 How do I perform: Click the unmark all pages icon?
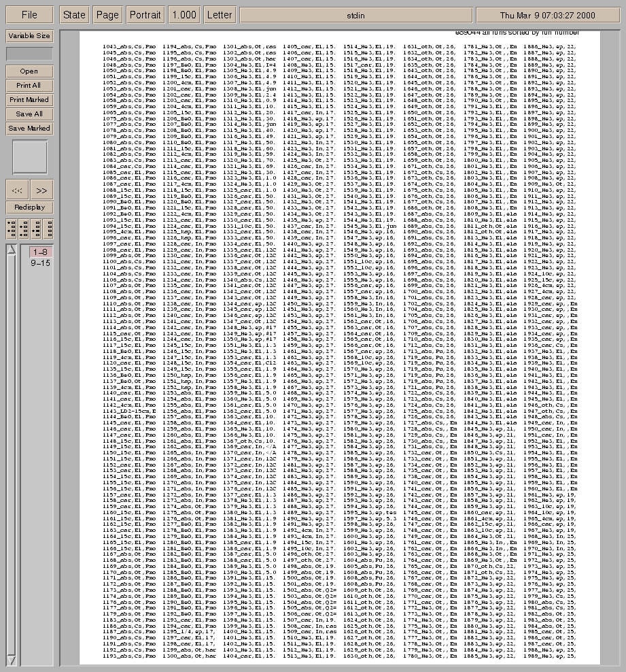tap(48, 229)
